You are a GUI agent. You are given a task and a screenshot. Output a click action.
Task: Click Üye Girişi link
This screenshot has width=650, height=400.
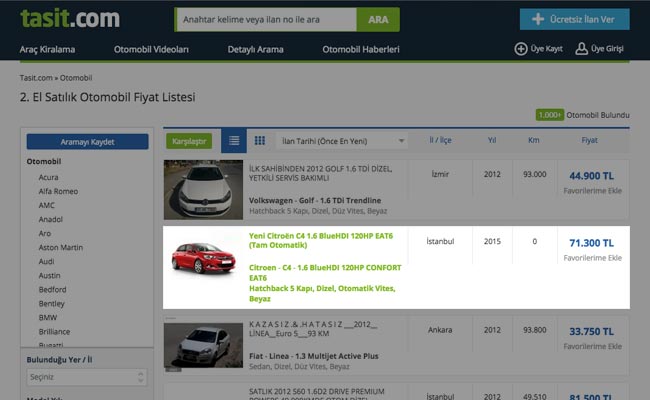tap(599, 49)
